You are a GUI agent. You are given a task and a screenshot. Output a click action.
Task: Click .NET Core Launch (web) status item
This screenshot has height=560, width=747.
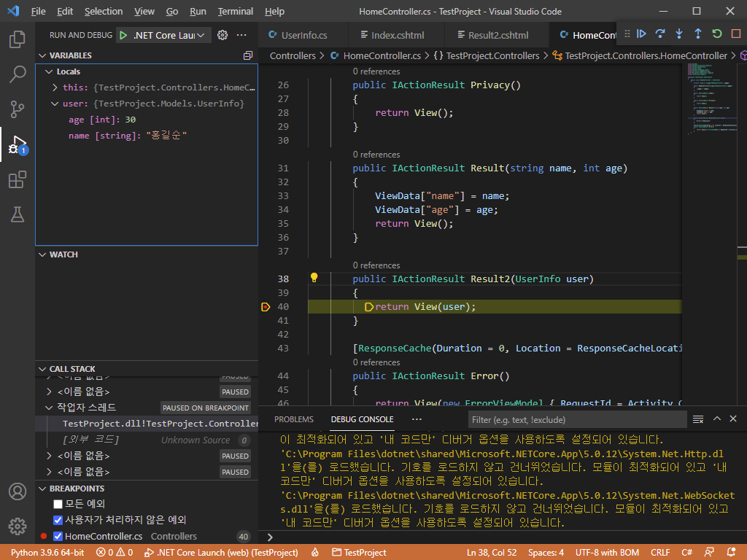(222, 553)
